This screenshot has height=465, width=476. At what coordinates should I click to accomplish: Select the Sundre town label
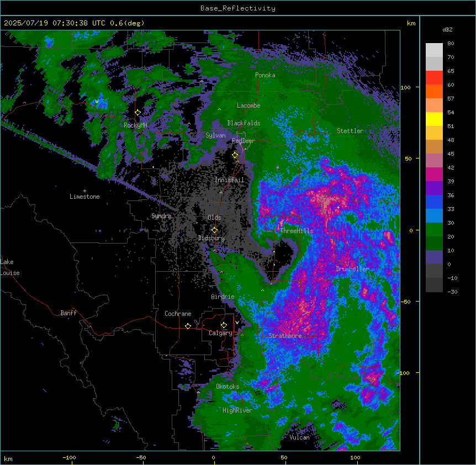point(161,216)
